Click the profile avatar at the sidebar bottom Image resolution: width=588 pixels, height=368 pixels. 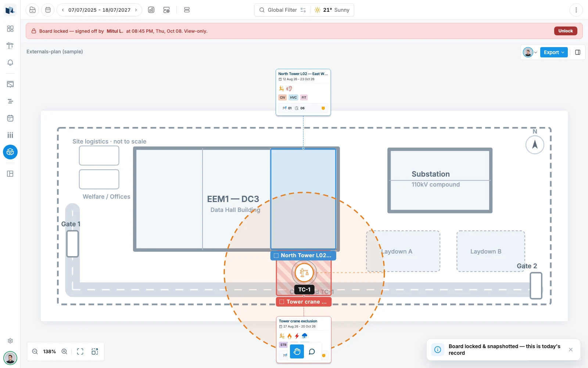point(10,358)
